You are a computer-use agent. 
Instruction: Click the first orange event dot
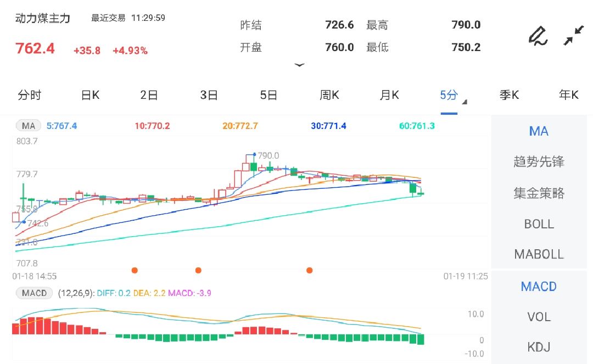coord(135,270)
